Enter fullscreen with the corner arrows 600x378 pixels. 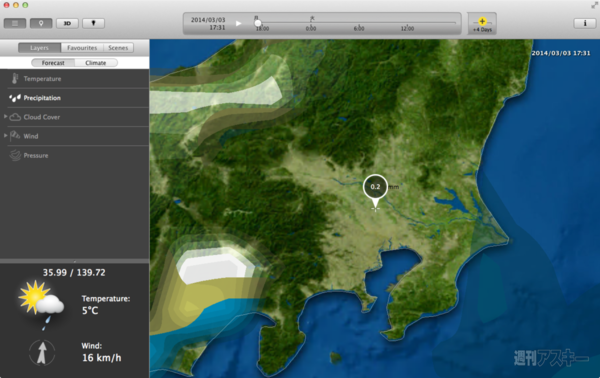594,5
